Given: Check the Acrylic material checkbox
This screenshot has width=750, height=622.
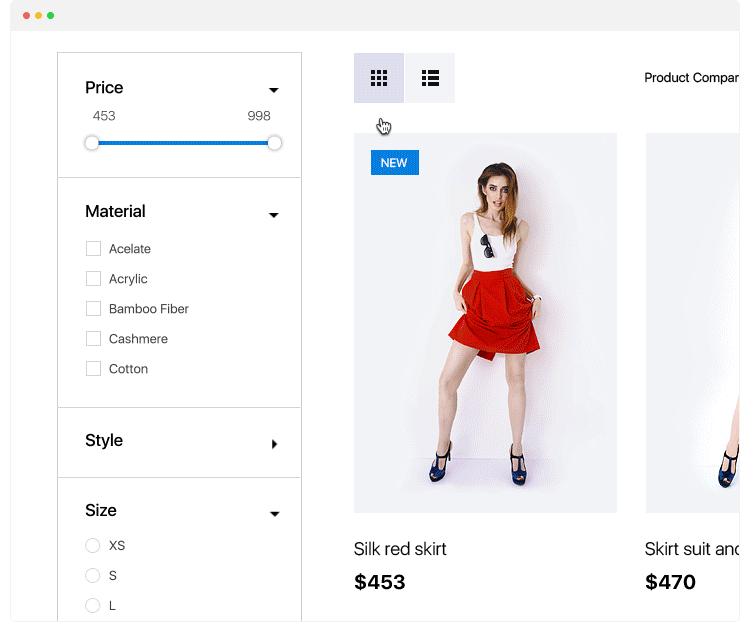Looking at the screenshot, I should tap(93, 278).
